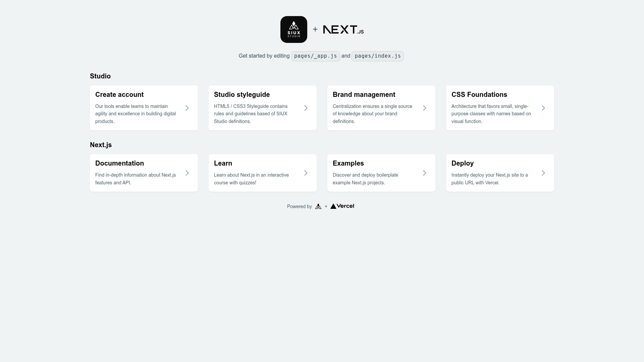644x362 pixels.
Task: Open the CSS Foundations card title
Action: coord(479,95)
